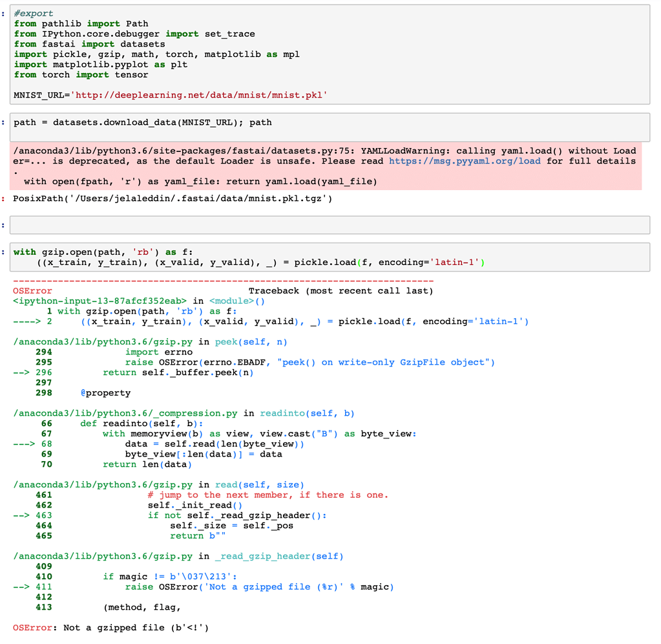
Task: Click the gzip.py peek frame path
Action: point(103,341)
